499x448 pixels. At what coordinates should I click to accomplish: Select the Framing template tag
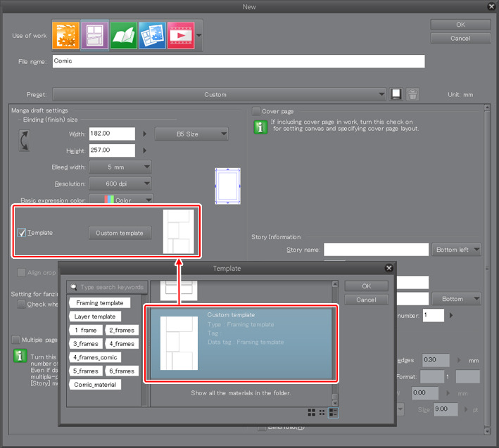[100, 302]
